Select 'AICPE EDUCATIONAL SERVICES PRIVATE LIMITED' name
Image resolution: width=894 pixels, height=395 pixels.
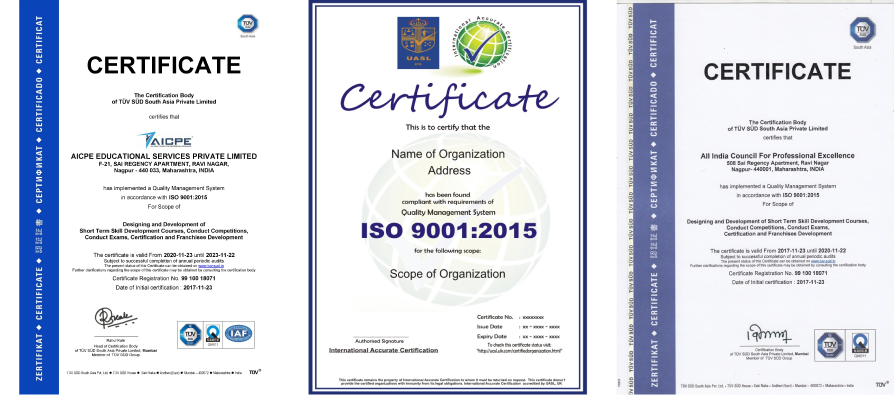click(x=164, y=156)
